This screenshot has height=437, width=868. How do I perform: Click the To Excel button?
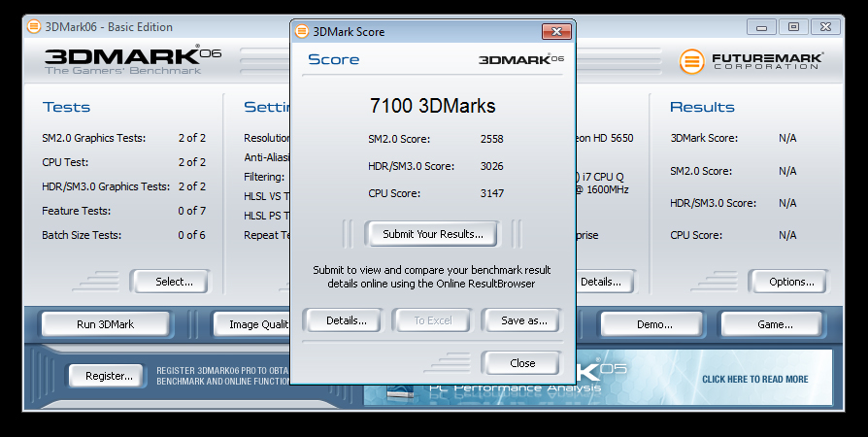[x=433, y=320]
